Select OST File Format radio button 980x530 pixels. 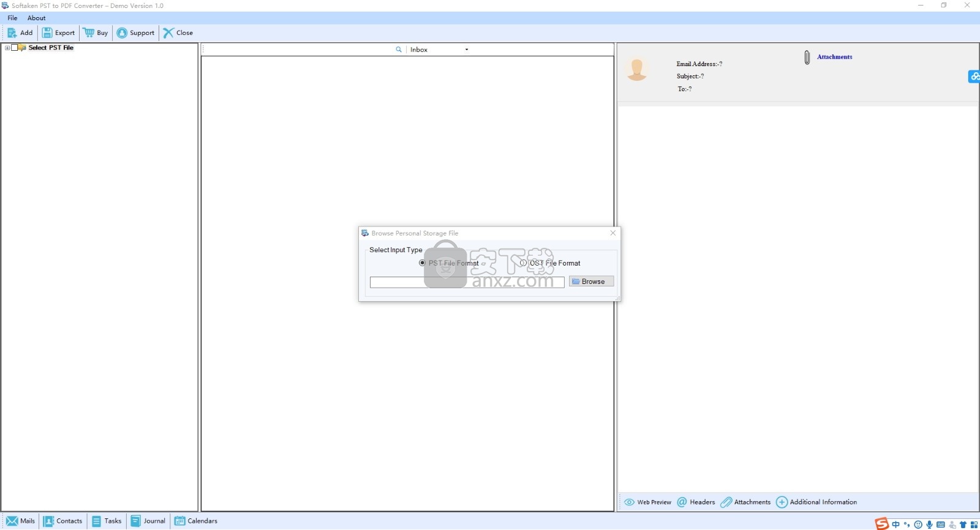point(523,263)
